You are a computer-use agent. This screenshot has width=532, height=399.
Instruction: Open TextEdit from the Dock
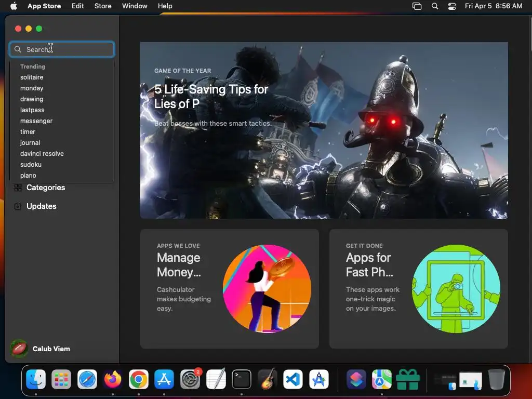(216, 379)
